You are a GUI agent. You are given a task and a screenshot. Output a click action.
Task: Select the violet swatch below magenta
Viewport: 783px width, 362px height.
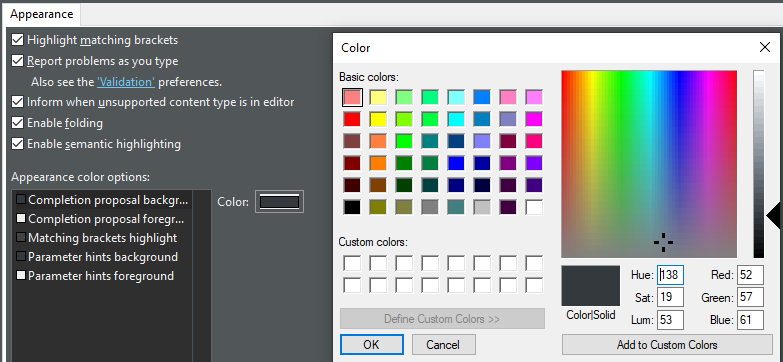(x=534, y=163)
